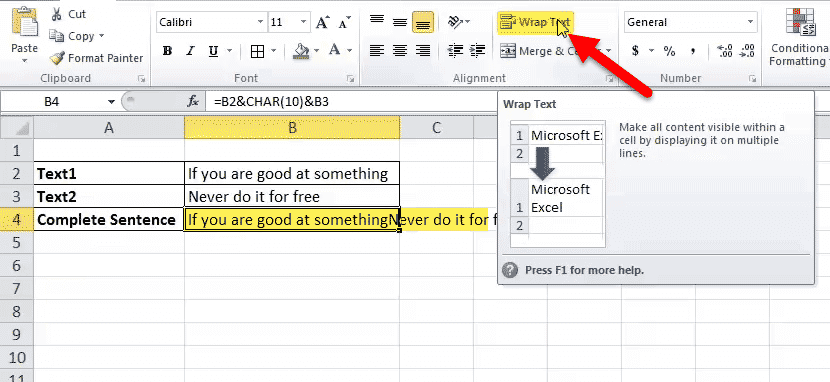Increase Decimal places

725,51
